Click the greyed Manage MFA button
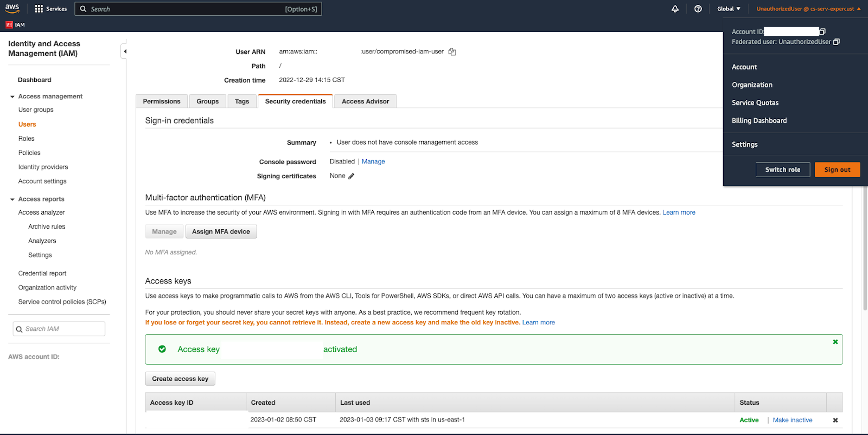Screen dimensions: 868x435 (x=164, y=231)
